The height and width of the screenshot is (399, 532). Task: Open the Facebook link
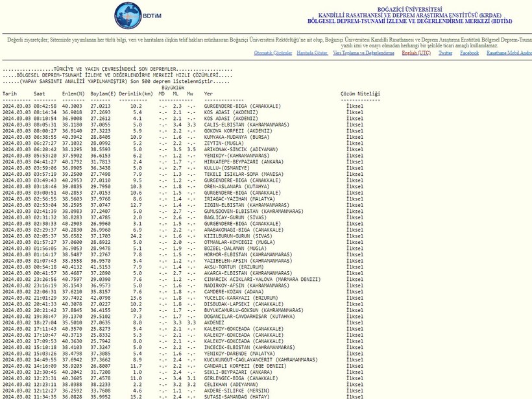(x=470, y=53)
